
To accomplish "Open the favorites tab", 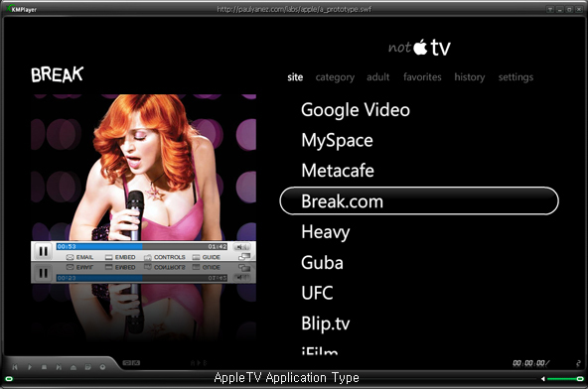I will click(422, 76).
